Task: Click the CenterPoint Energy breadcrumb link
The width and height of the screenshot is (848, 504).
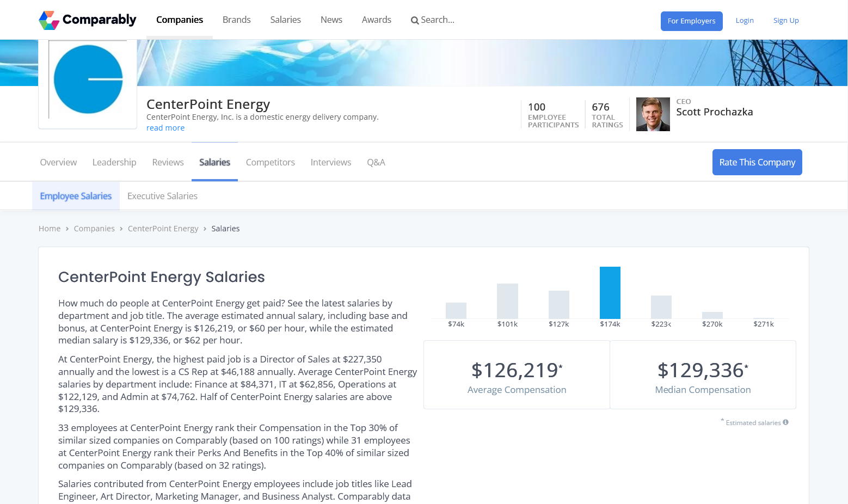Action: [x=163, y=229]
